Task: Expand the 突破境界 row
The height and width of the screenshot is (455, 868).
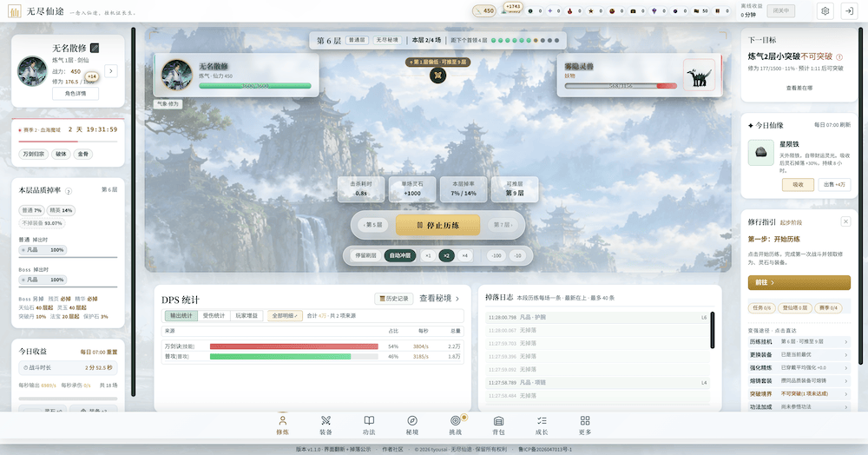Action: [799, 394]
